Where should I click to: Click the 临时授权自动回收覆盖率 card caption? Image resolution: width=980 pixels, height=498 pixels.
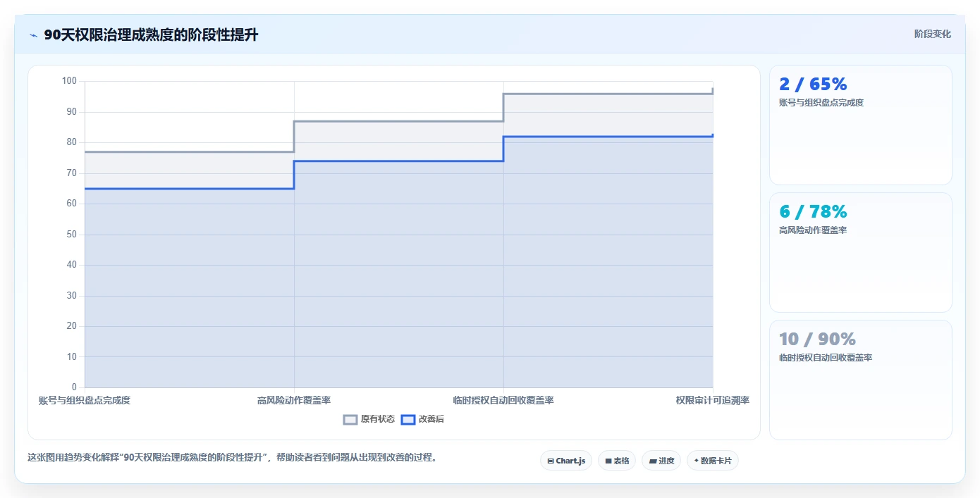826,358
